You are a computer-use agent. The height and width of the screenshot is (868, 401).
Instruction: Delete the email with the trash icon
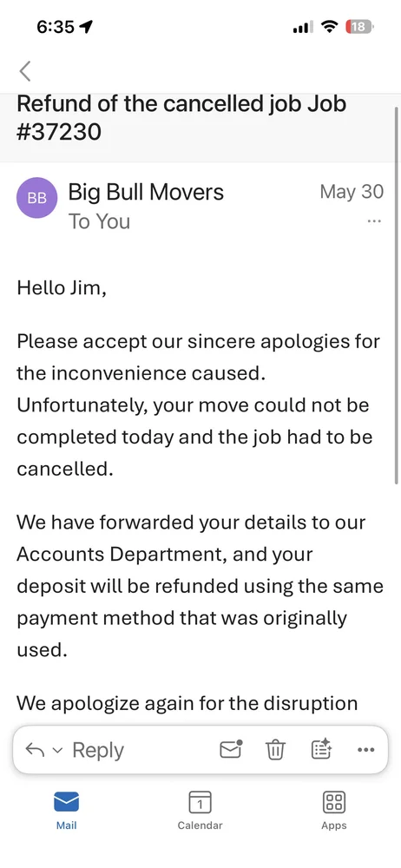[x=275, y=750]
